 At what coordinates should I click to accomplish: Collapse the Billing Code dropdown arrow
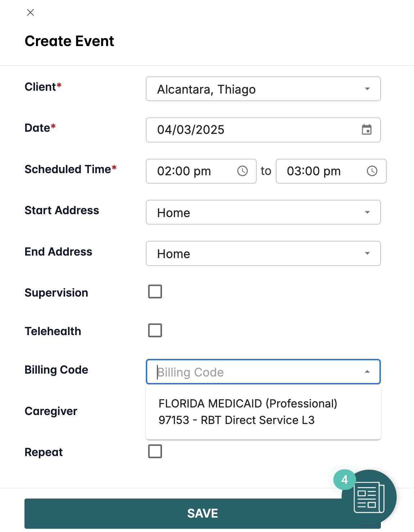[367, 371]
